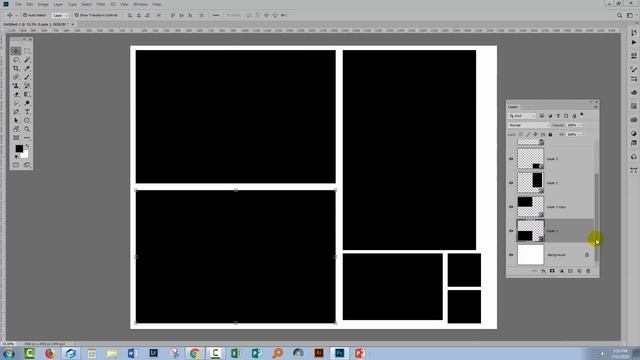Open the Opacity value dropdown arrow
Screen dimensions: 640x360
(x=580, y=125)
